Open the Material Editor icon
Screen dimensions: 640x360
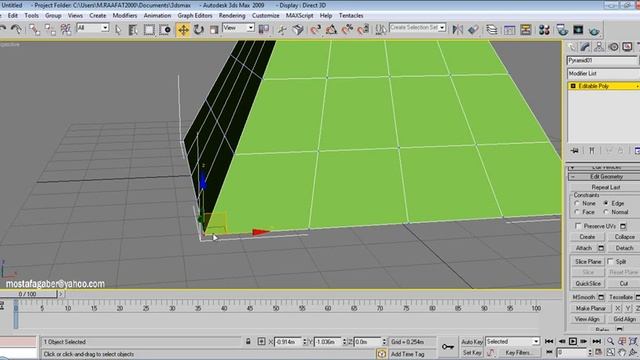544,30
